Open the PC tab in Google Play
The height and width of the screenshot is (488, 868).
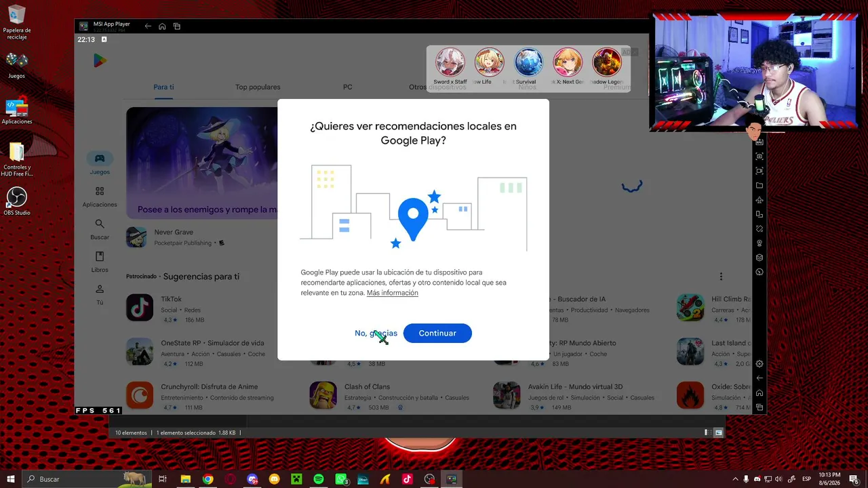pos(347,87)
